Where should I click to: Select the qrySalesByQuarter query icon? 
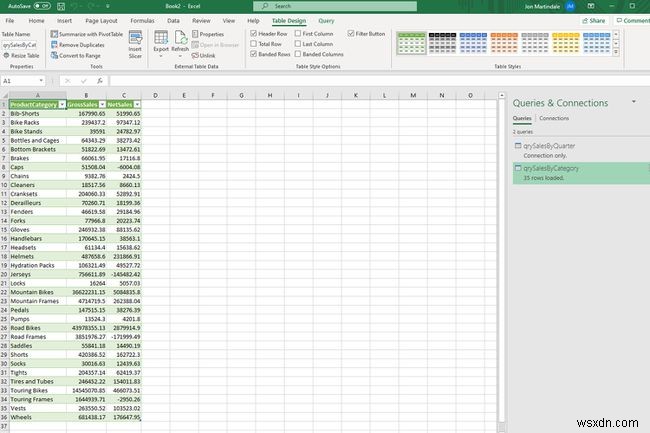point(518,145)
